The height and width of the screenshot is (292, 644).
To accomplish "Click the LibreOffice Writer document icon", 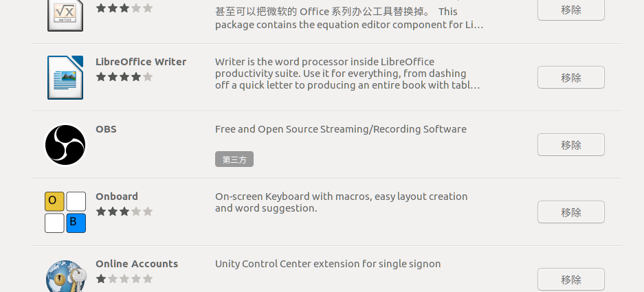I will point(65,78).
